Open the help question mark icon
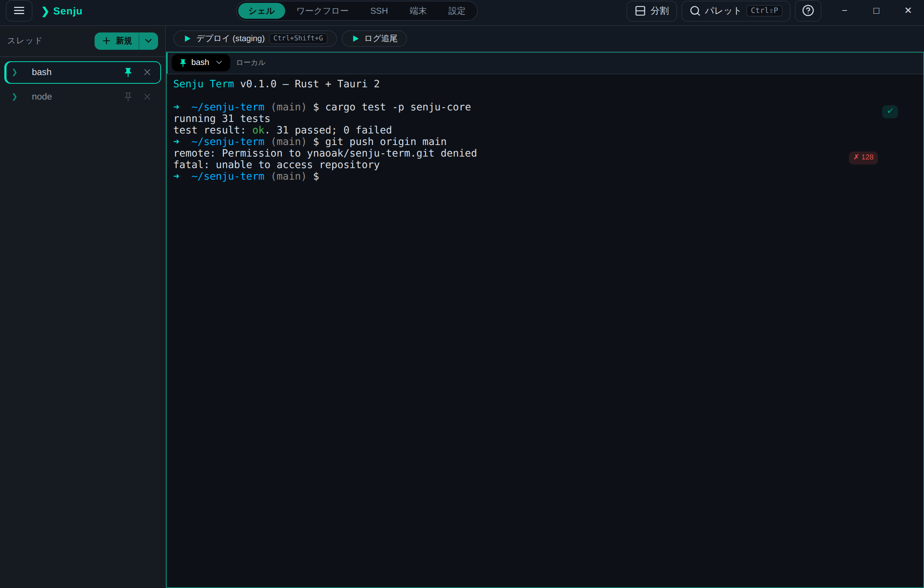 (x=808, y=11)
